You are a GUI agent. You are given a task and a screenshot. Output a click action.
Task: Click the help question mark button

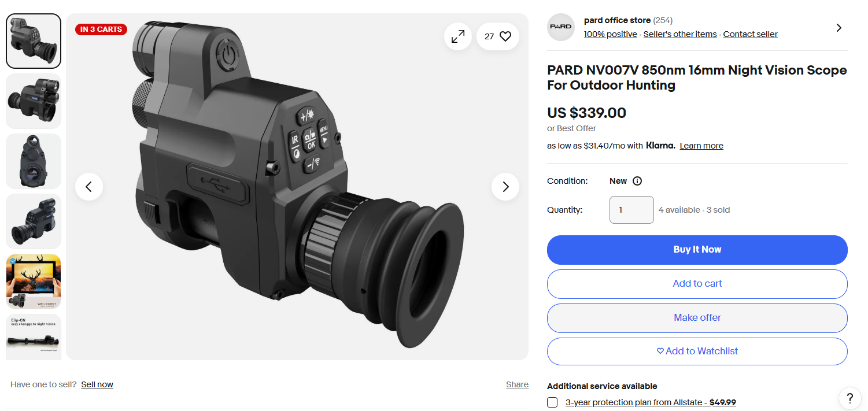tap(850, 398)
